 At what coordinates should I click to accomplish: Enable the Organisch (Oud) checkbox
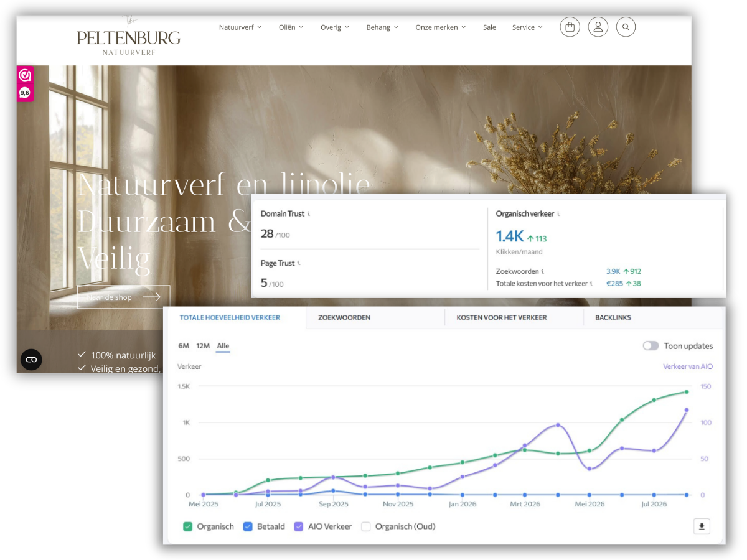[366, 526]
